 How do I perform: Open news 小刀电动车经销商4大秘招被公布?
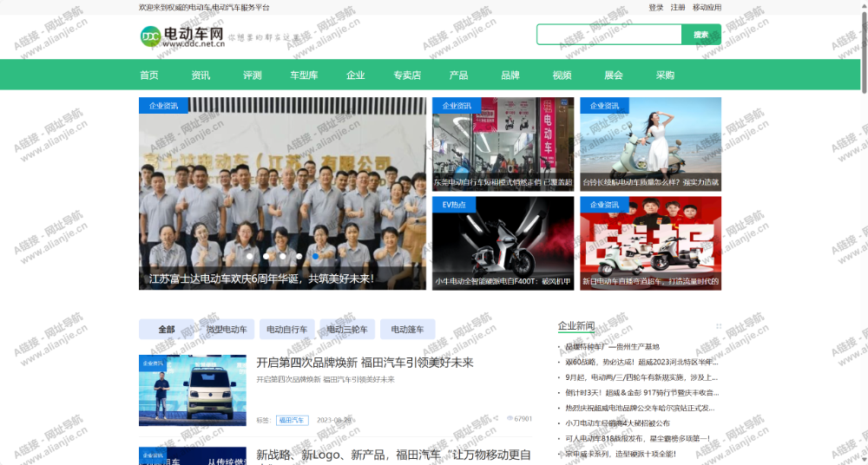click(x=617, y=423)
